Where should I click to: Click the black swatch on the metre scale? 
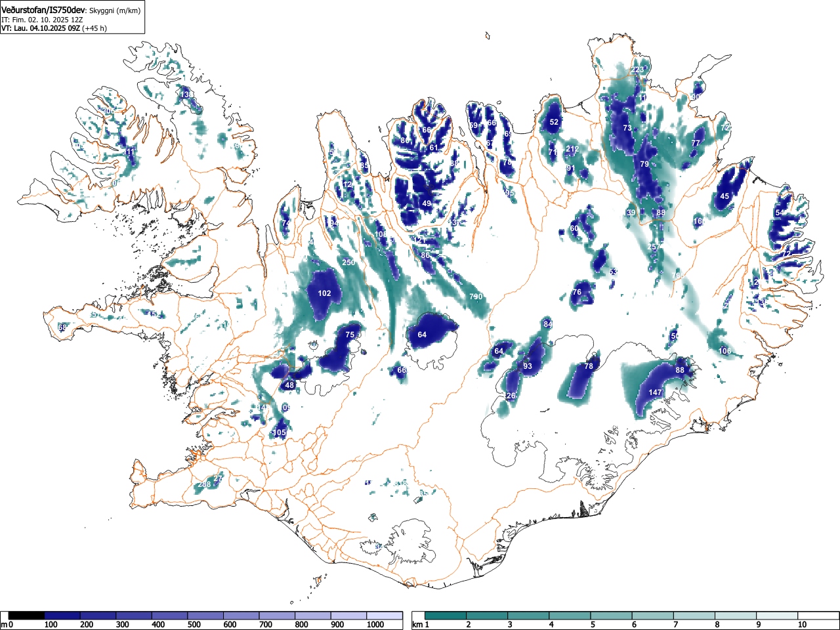click(27, 616)
